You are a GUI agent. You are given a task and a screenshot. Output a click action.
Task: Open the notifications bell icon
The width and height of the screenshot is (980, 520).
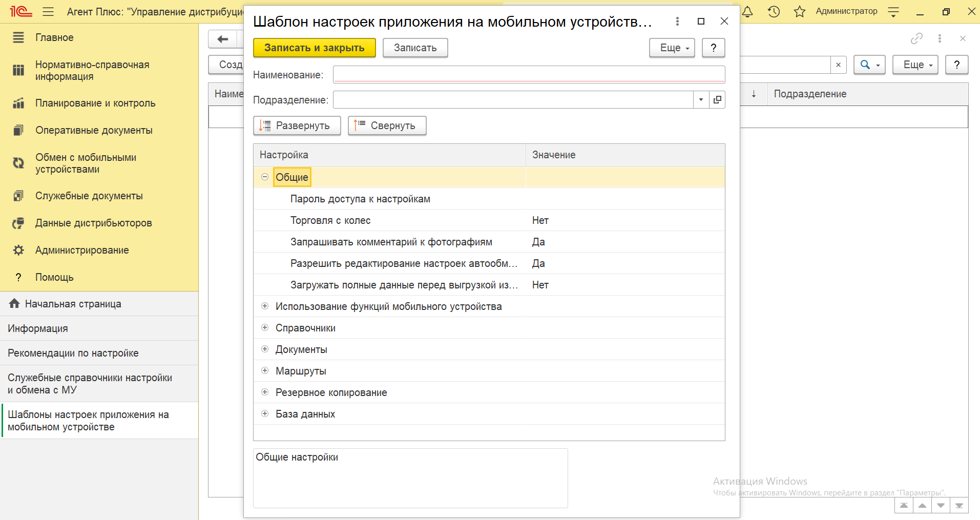[x=747, y=11]
